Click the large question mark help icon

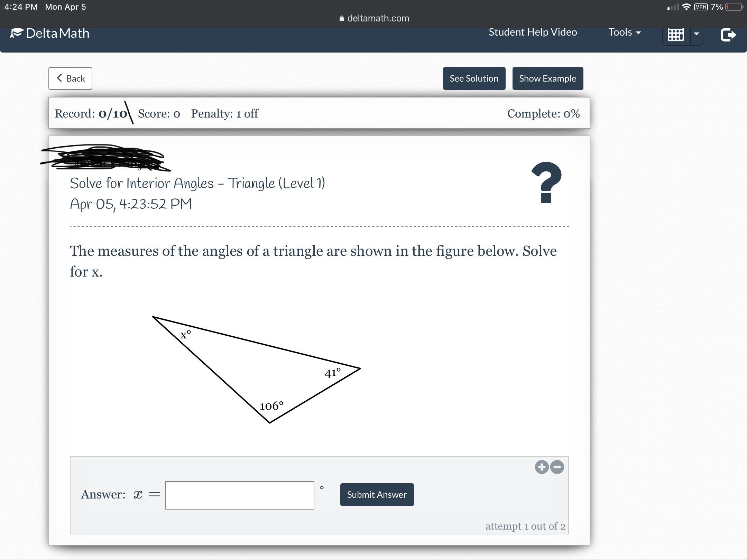[x=546, y=183]
